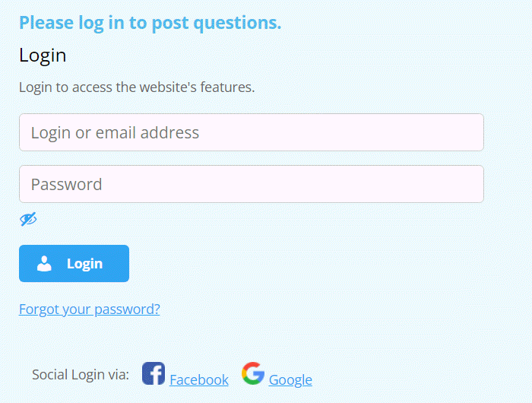532x403 pixels.
Task: Follow the Facebook text link
Action: (x=199, y=380)
